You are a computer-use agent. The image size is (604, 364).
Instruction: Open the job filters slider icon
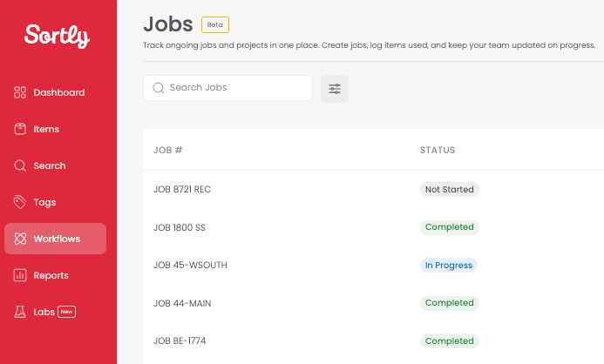tap(335, 89)
